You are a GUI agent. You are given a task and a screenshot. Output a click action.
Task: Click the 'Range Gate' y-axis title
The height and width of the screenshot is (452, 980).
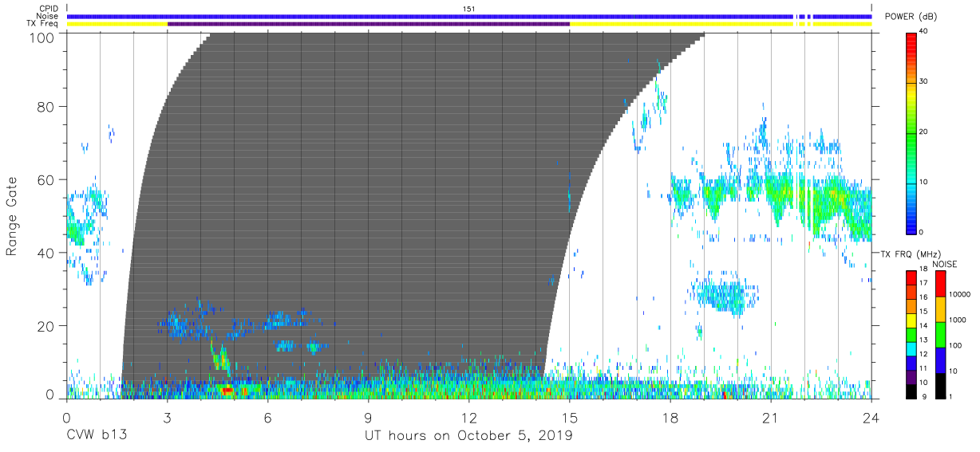pyautogui.click(x=12, y=217)
